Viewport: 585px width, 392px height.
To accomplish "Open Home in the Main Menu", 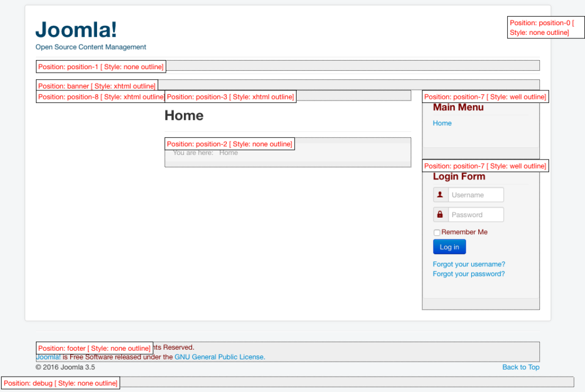I will [x=442, y=123].
